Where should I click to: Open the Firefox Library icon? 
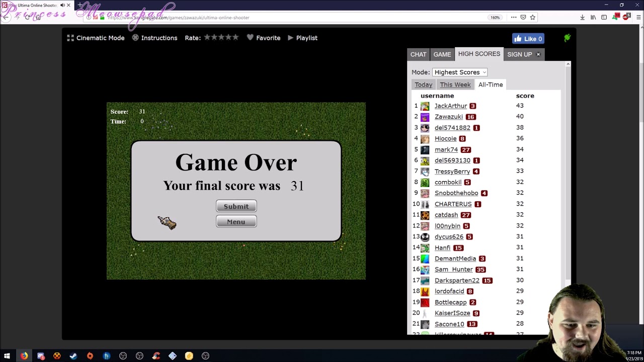[x=593, y=17]
